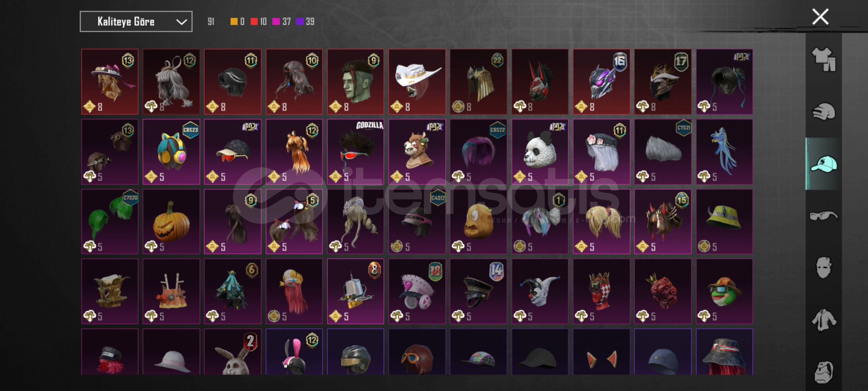The height and width of the screenshot is (391, 868).
Task: Select the jester clown mask item
Action: coord(540,291)
